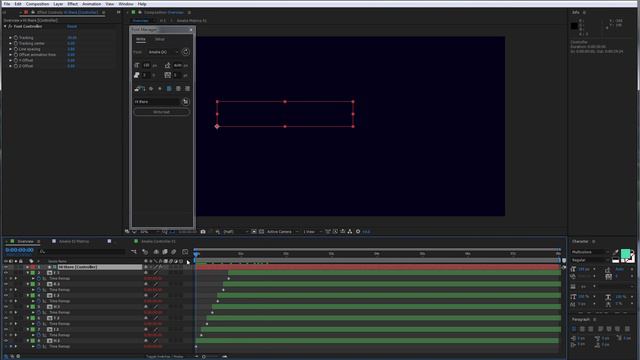This screenshot has height=360, width=640.
Task: Click center align icon in Paragraph panel
Action: coord(582,329)
